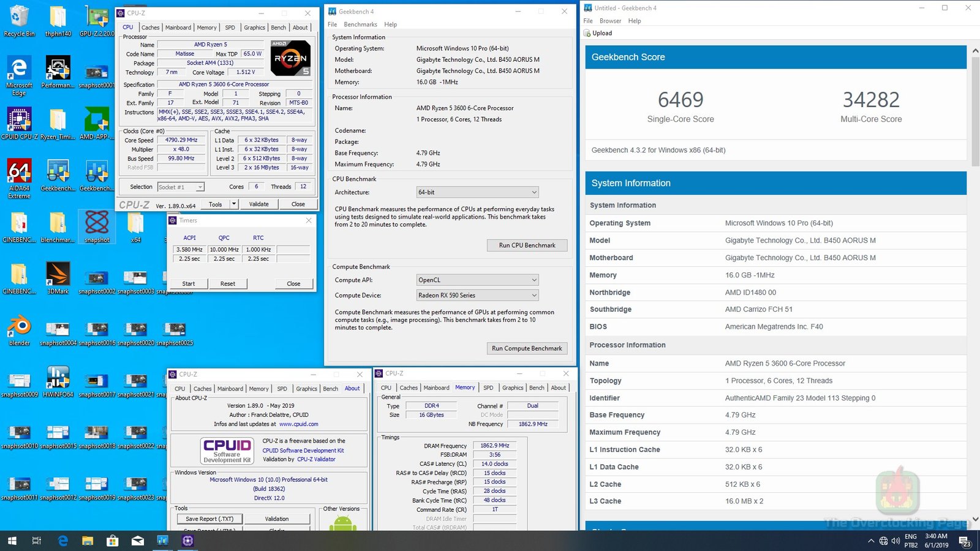The image size is (980, 551).
Task: Launch Blender from the desktop
Action: click(19, 328)
